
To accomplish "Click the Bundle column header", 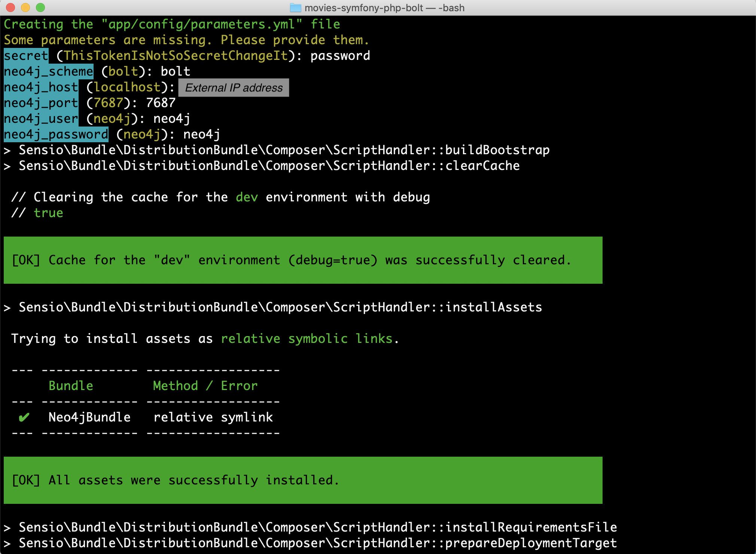I will tap(71, 386).
